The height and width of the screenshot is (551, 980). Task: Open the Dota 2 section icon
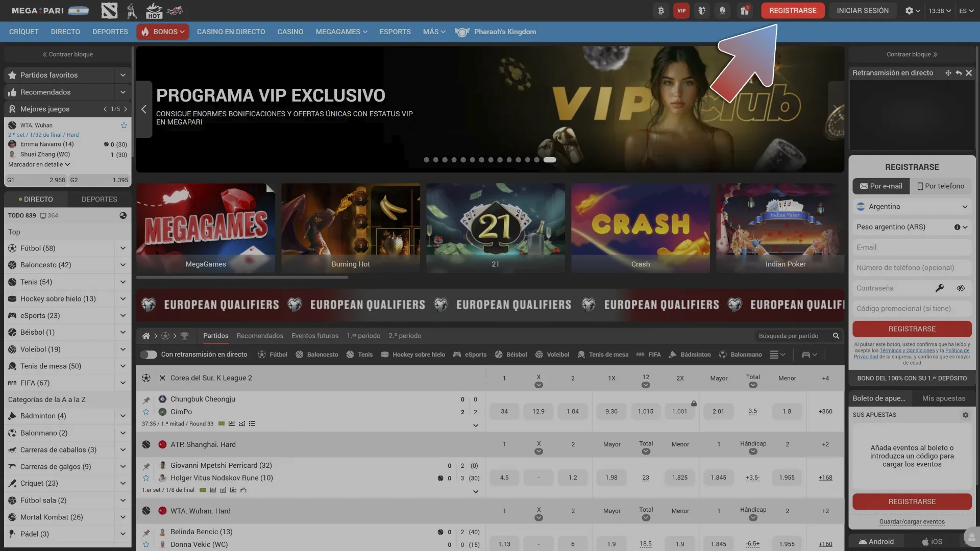(x=109, y=10)
